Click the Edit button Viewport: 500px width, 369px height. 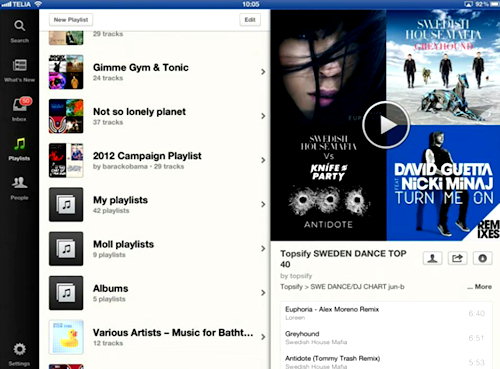pyautogui.click(x=250, y=20)
